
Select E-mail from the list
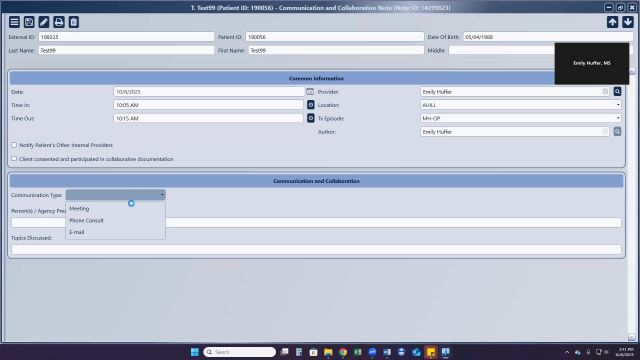(116, 232)
